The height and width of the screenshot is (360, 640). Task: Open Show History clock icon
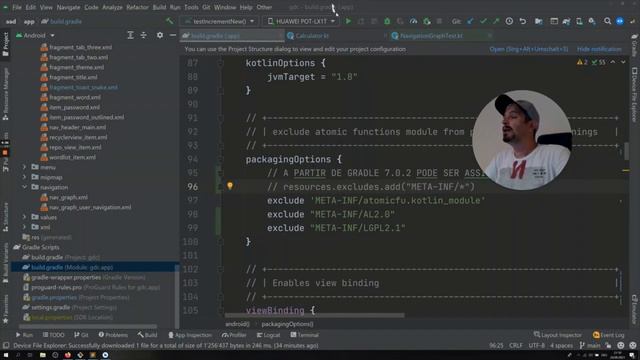click(509, 21)
